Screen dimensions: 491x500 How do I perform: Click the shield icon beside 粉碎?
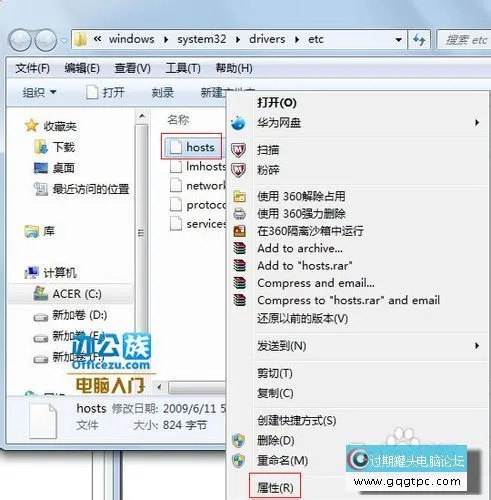tap(239, 170)
